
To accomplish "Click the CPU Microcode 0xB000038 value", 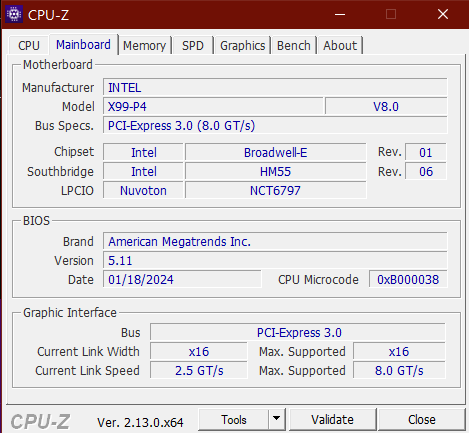I will coord(408,280).
